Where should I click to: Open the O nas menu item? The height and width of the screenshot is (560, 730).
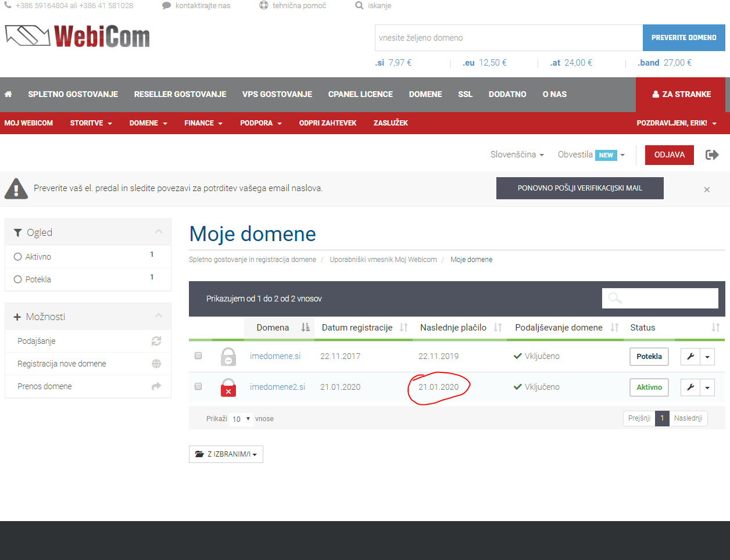coord(554,94)
